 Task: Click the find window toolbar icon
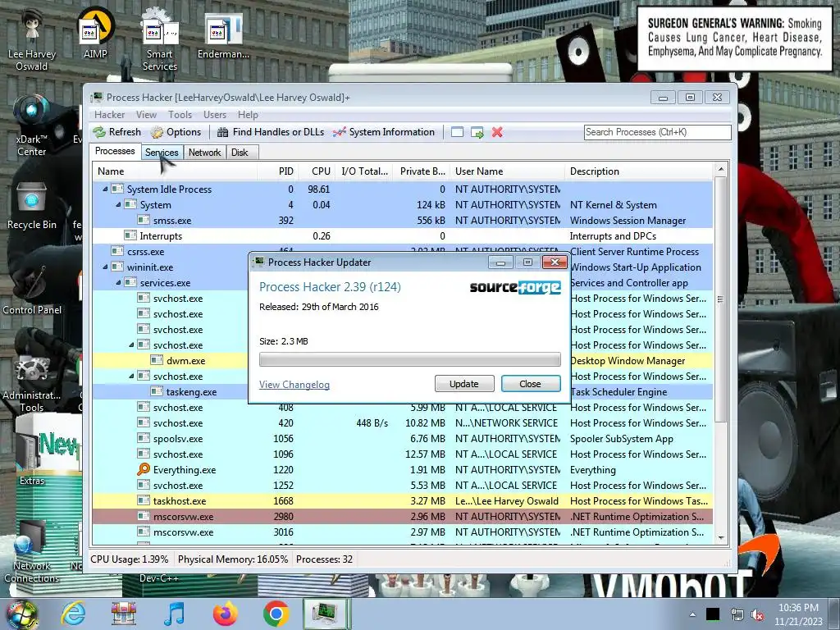pyautogui.click(x=457, y=132)
